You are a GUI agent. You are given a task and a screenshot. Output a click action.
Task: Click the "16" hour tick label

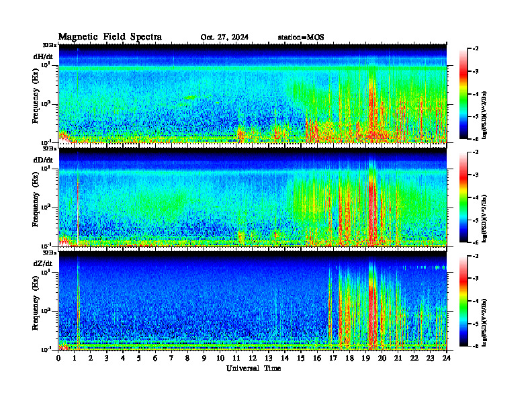[317, 358]
